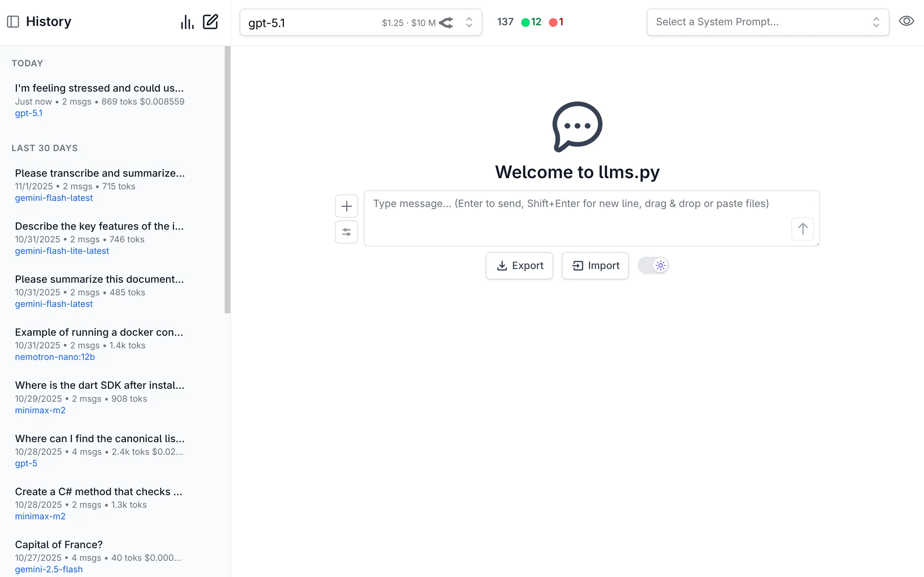Screen dimensions: 924x577
Task: Expand the model selector stepper chevrons
Action: 469,22
